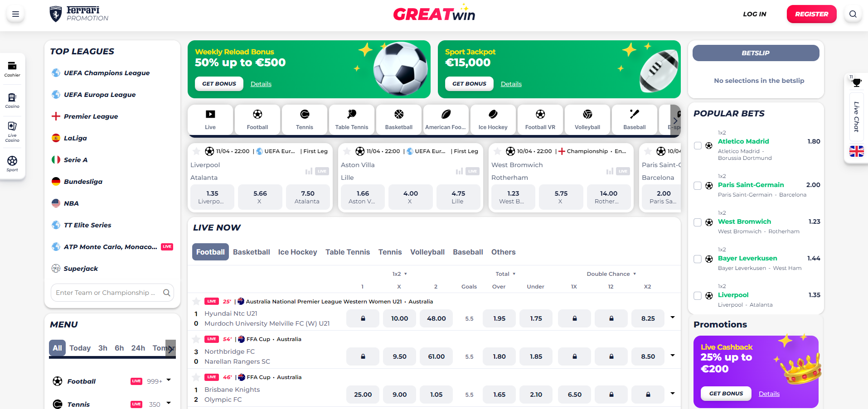Image resolution: width=868 pixels, height=409 pixels.
Task: Select the Today time filter tab
Action: click(x=80, y=348)
